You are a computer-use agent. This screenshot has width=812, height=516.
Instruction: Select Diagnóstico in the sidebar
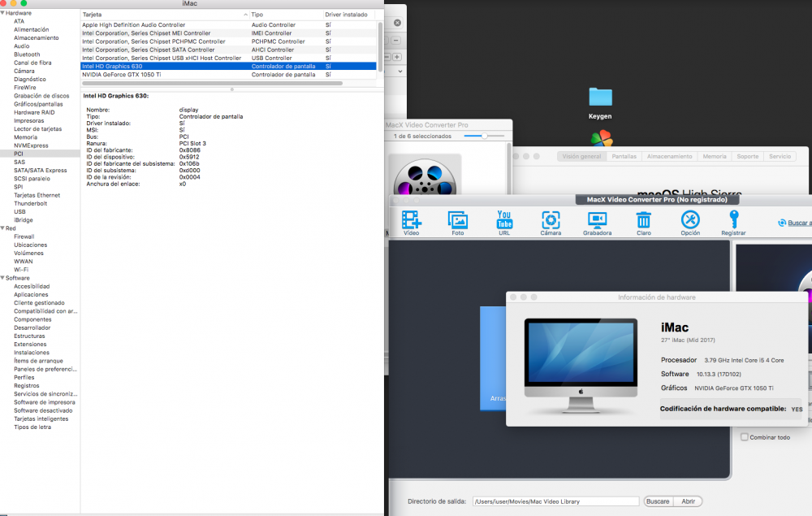[x=30, y=80]
